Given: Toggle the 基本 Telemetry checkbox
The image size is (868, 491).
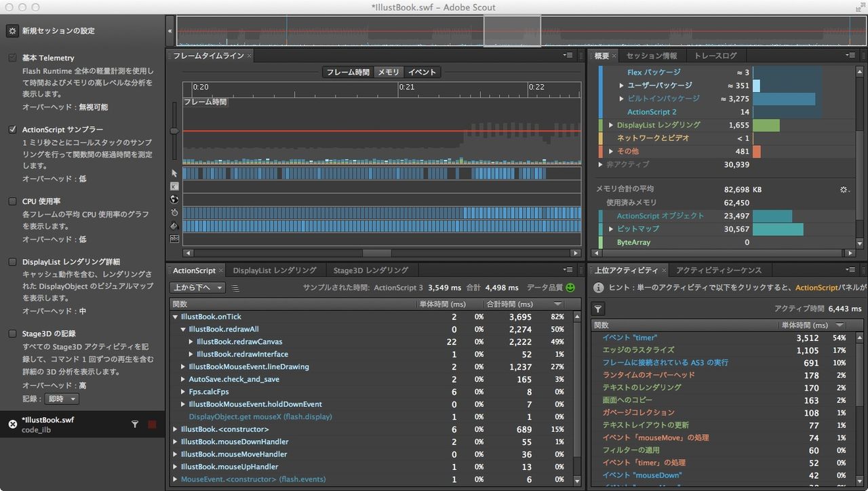Looking at the screenshot, I should (x=12, y=58).
